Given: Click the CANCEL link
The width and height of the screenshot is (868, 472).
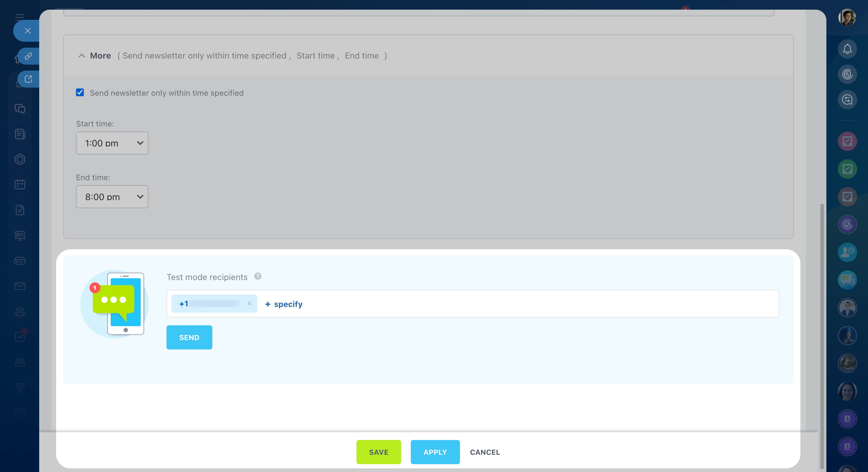Looking at the screenshot, I should click(x=485, y=452).
